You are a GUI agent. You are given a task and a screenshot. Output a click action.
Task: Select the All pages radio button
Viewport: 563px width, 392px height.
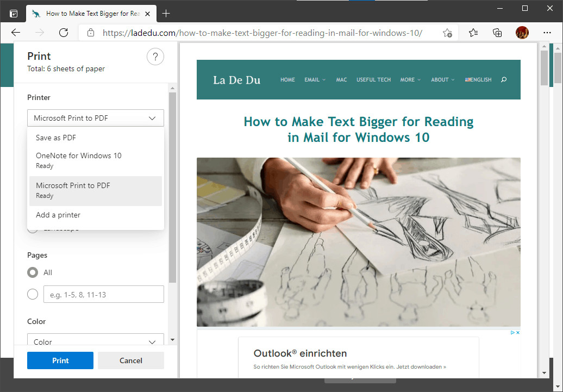pos(33,272)
